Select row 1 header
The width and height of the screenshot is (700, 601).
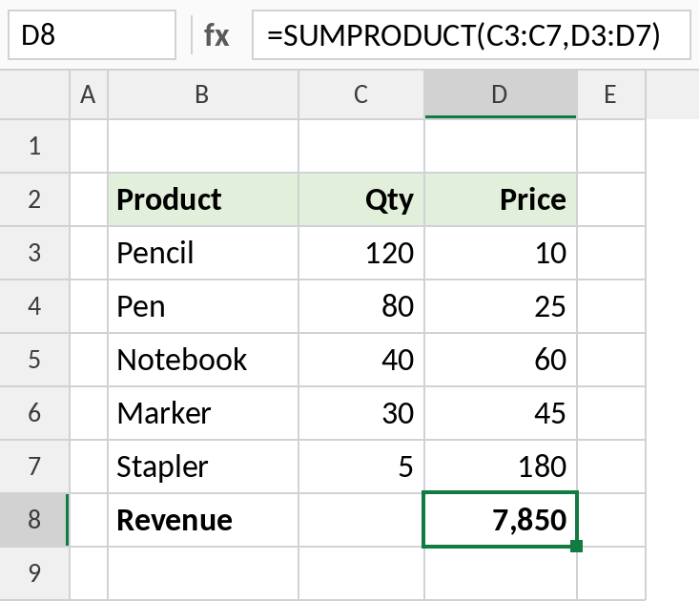[x=34, y=146]
